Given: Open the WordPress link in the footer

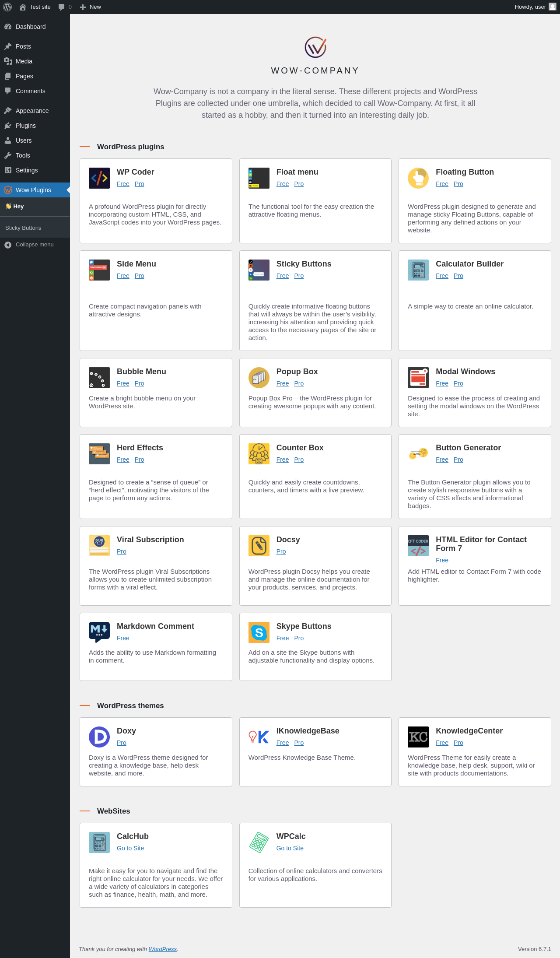Looking at the screenshot, I should click(163, 949).
